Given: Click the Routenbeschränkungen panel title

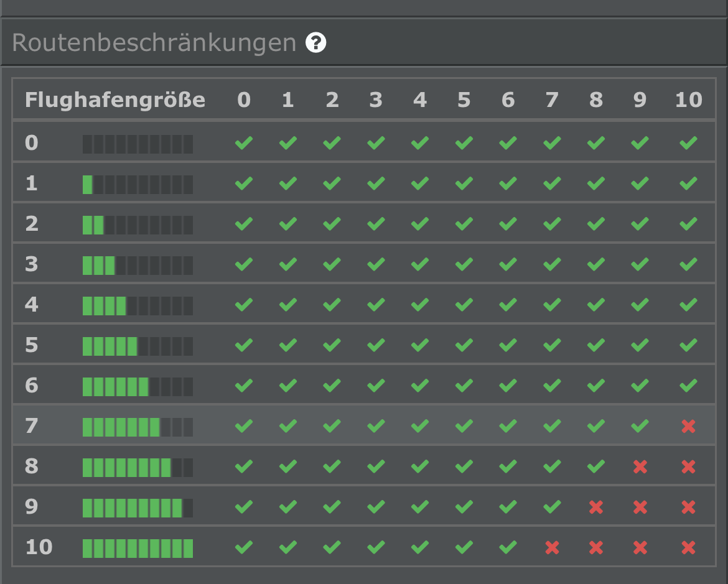Looking at the screenshot, I should (154, 43).
